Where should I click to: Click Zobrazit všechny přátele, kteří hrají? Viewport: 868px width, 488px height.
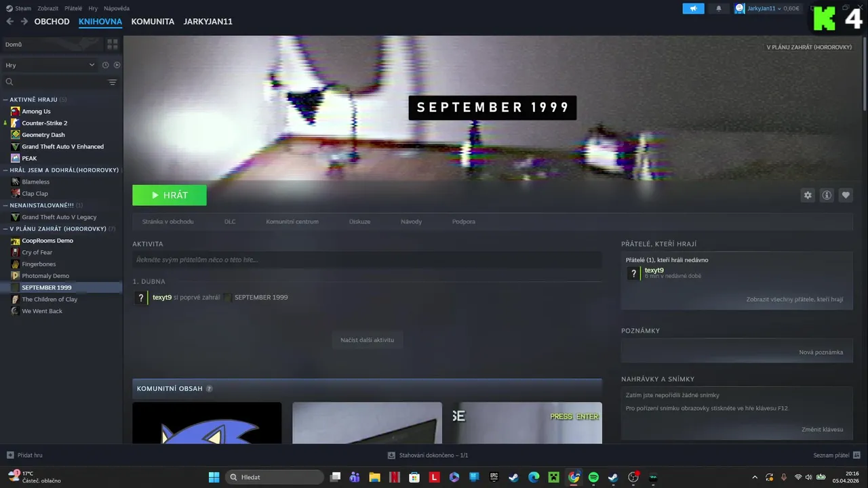795,299
